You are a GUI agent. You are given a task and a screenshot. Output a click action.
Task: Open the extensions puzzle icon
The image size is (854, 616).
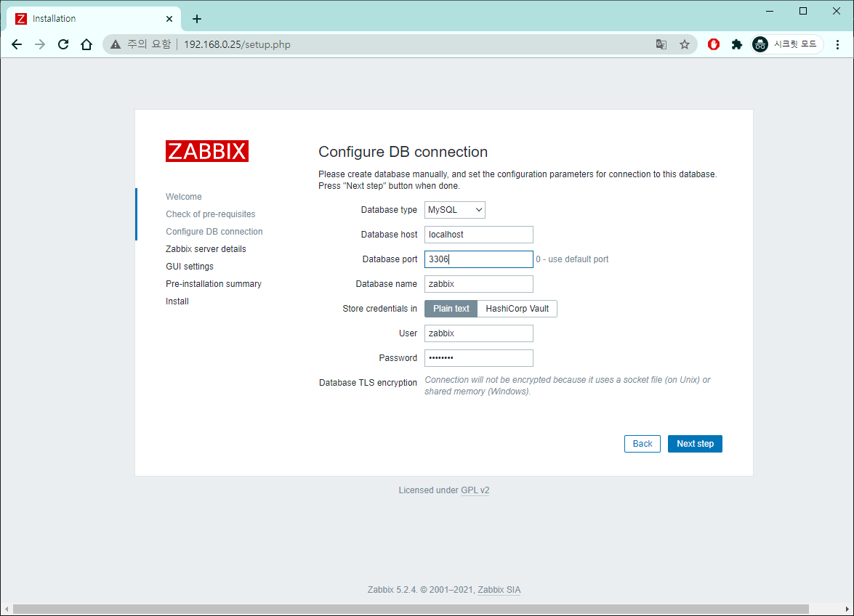(x=737, y=44)
